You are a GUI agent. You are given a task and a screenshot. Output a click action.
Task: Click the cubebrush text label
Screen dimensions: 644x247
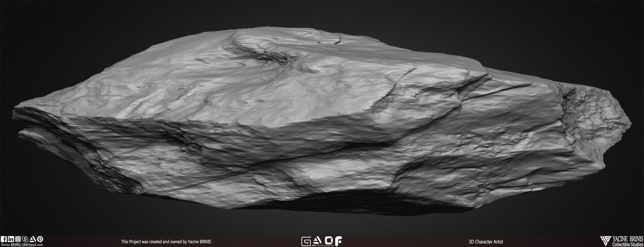click(x=329, y=246)
